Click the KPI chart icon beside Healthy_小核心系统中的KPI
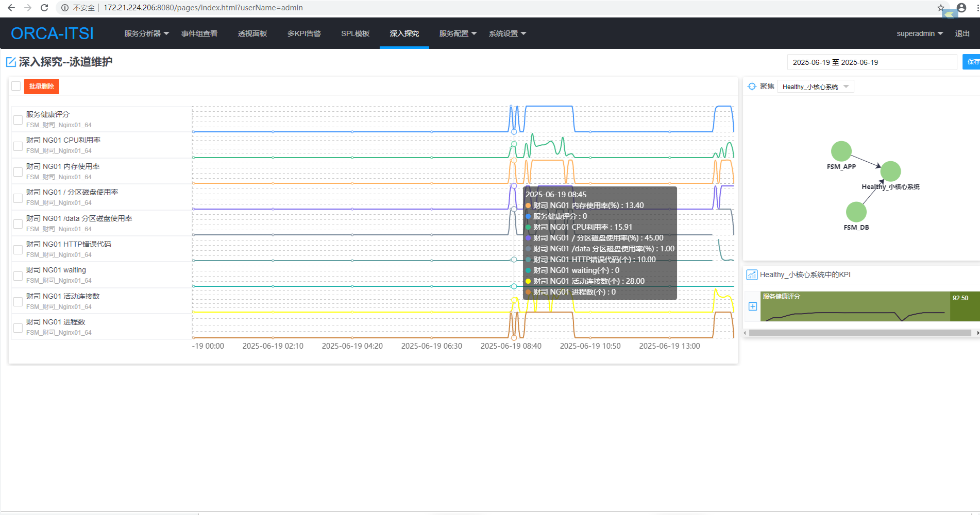Screen dimensions: 980x515 point(752,275)
